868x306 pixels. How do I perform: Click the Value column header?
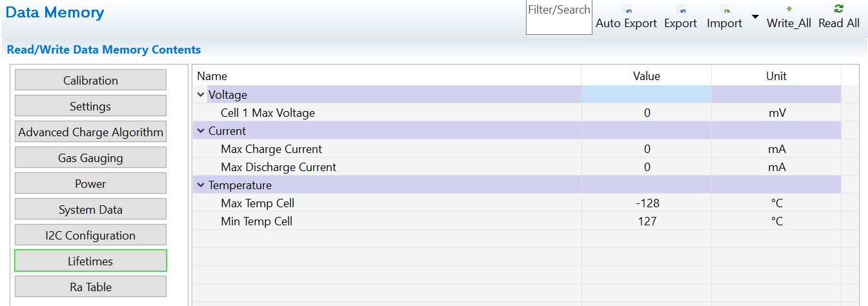pyautogui.click(x=647, y=76)
